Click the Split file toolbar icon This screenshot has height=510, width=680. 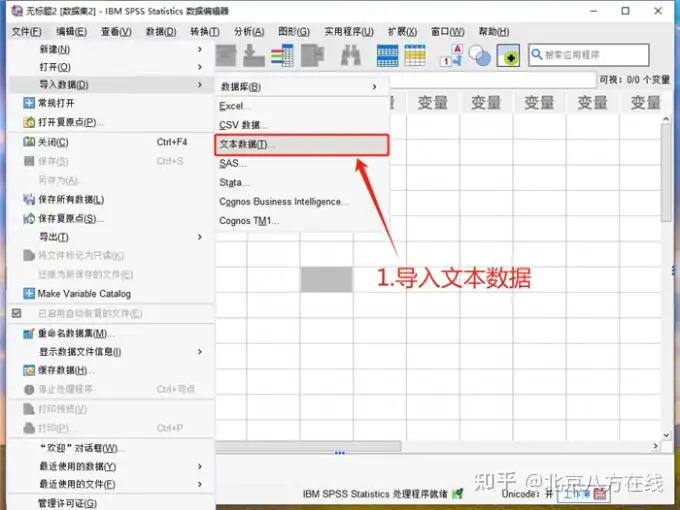(313, 56)
